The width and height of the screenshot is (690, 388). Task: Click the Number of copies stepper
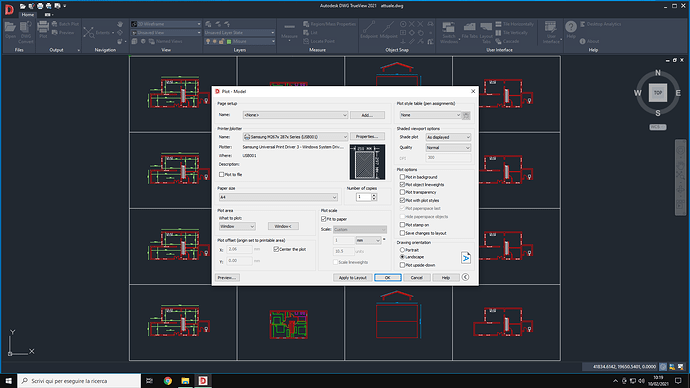pos(374,197)
